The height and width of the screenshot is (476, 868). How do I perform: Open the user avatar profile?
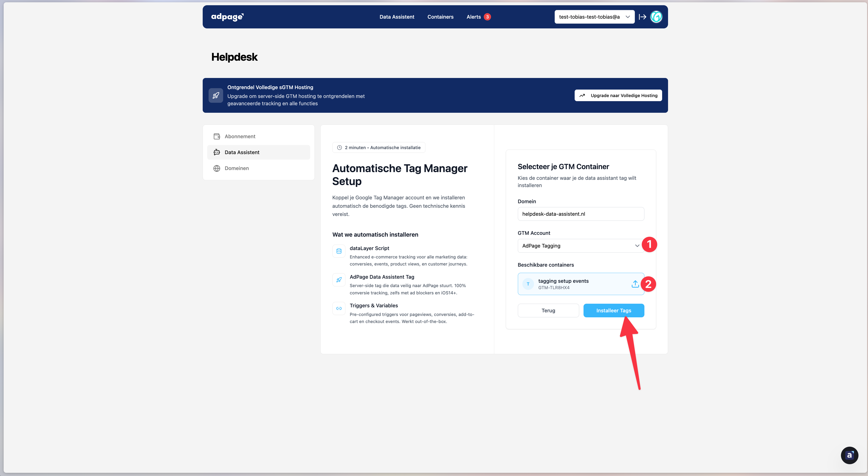[656, 17]
